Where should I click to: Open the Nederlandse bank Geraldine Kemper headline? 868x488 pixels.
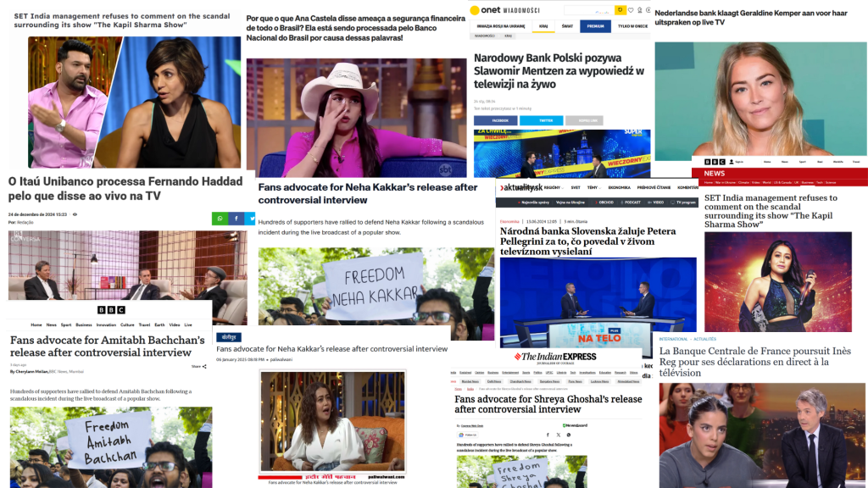pyautogui.click(x=751, y=18)
